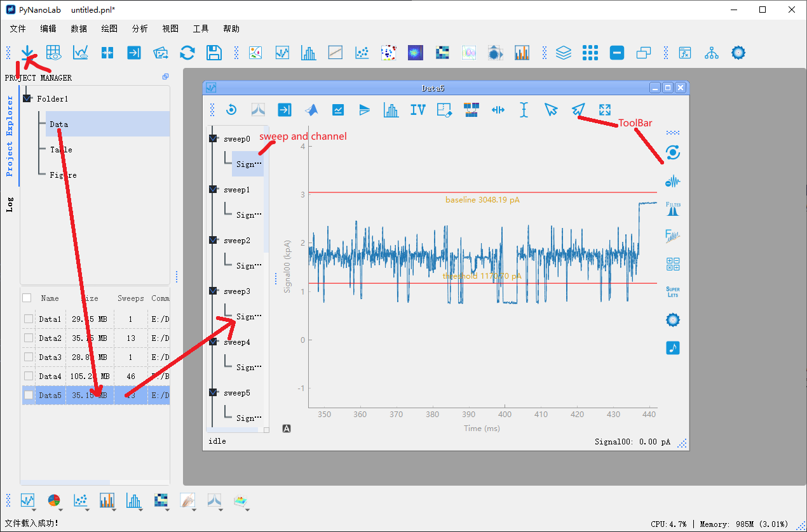Open the table view eye icon
Image resolution: width=807 pixels, height=532 pixels.
coord(54,53)
